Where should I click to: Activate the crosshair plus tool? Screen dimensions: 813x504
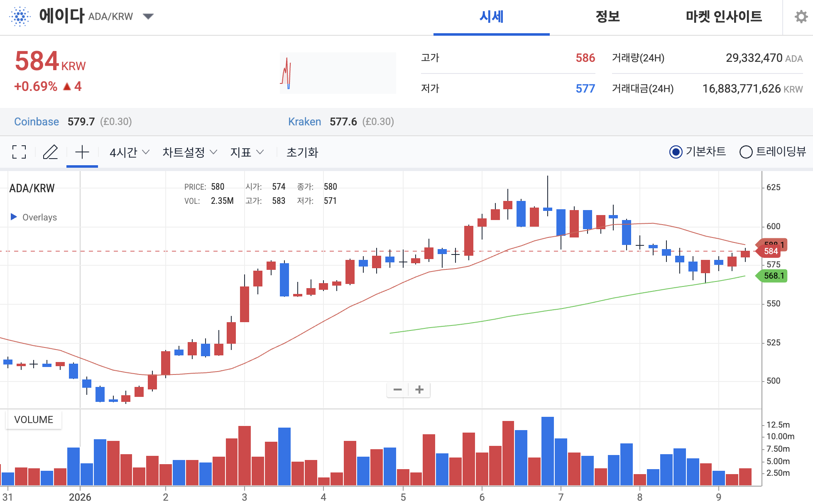point(82,152)
